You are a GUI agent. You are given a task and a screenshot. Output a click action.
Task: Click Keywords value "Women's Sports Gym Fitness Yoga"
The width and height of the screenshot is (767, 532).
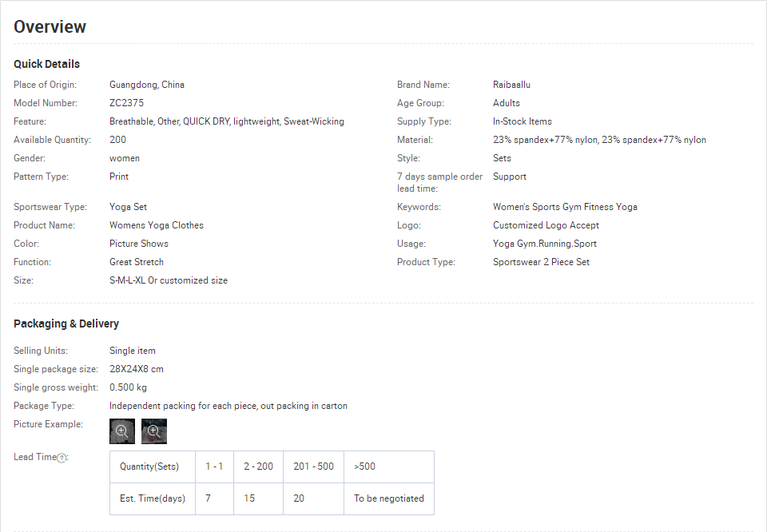565,207
